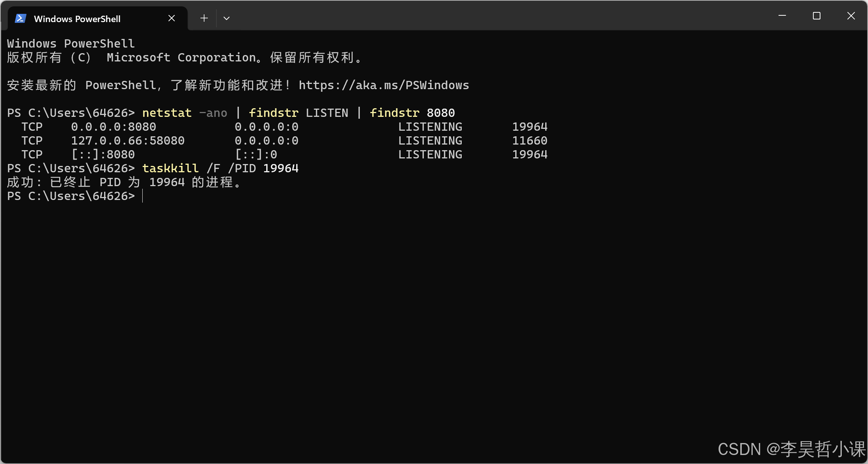Screen dimensions: 868x464
Task: Open a new tab with plus button
Action: coord(204,18)
